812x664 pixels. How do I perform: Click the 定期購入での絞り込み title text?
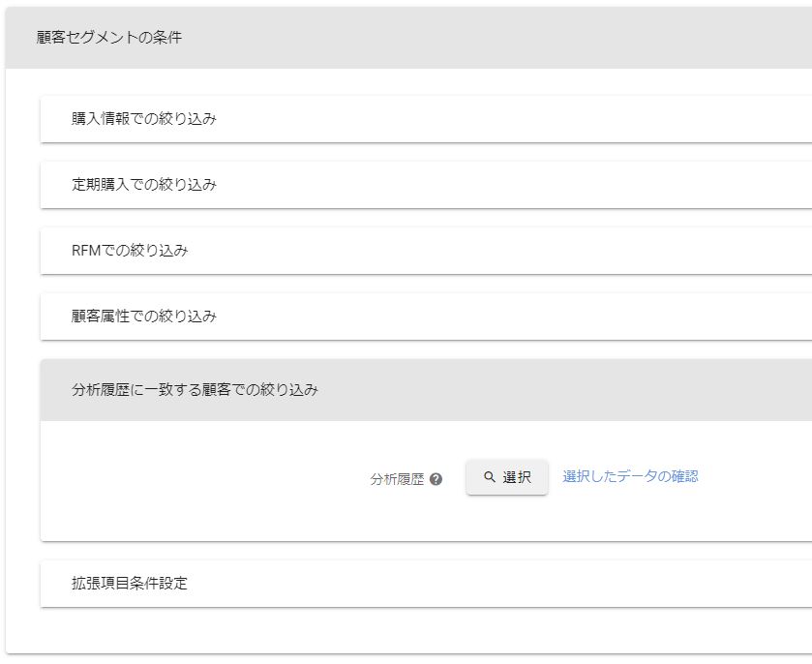click(143, 185)
